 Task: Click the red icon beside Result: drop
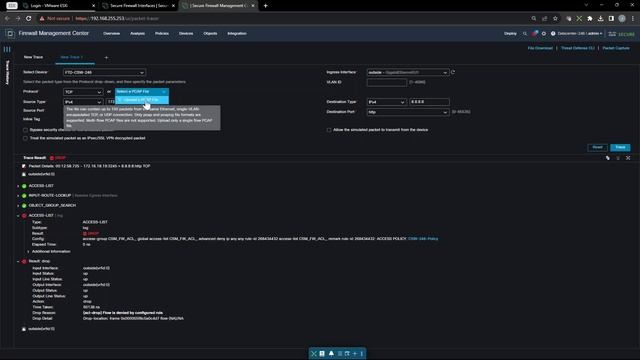(x=24, y=261)
